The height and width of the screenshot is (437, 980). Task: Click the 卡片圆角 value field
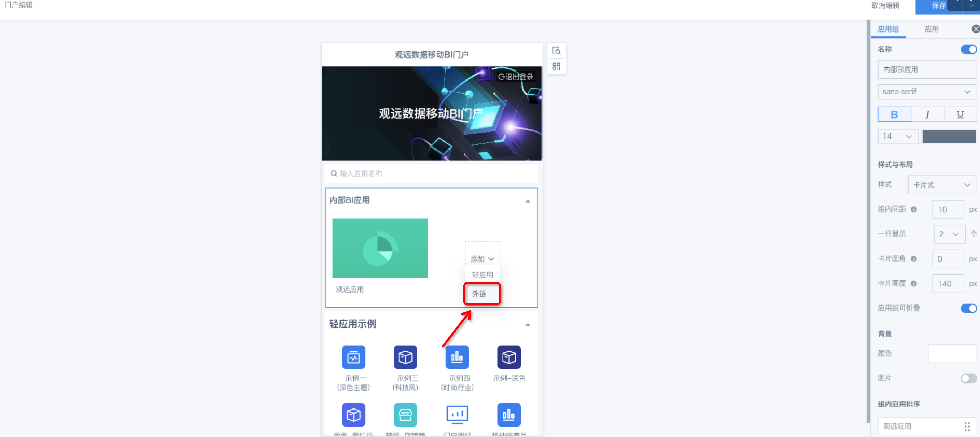point(948,259)
